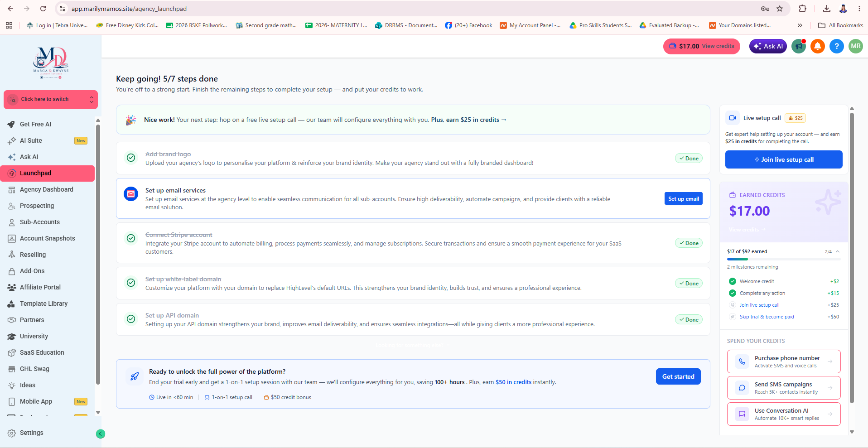Open Ask AI in the sidebar
Image resolution: width=868 pixels, height=448 pixels.
47,157
